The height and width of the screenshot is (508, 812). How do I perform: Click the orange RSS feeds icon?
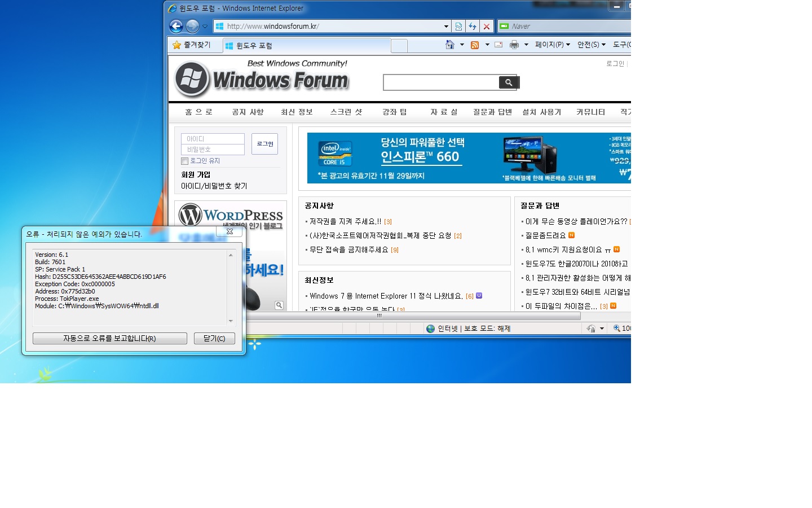coord(475,45)
